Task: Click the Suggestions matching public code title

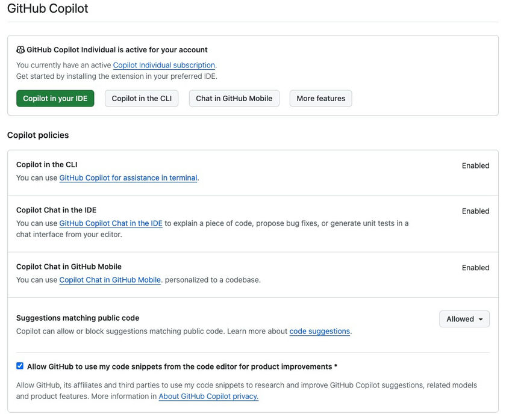Action: point(78,318)
